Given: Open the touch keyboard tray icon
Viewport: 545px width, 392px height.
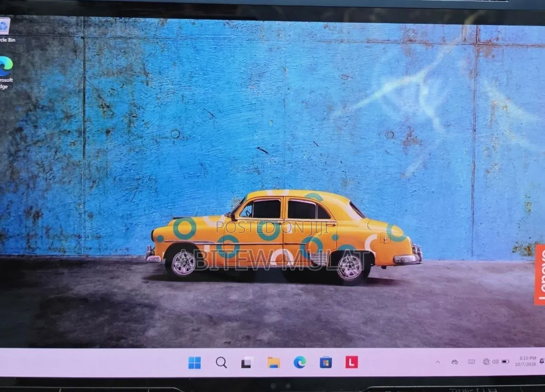Looking at the screenshot, I should click(472, 362).
